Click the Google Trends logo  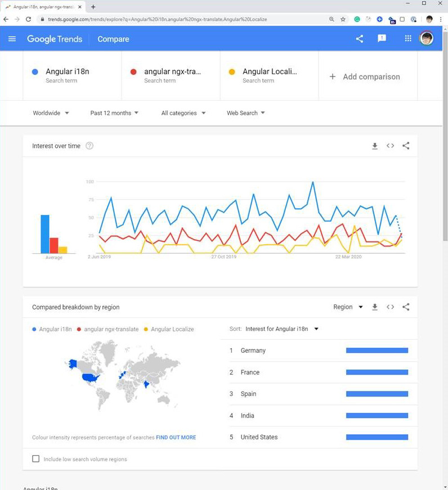pos(55,39)
